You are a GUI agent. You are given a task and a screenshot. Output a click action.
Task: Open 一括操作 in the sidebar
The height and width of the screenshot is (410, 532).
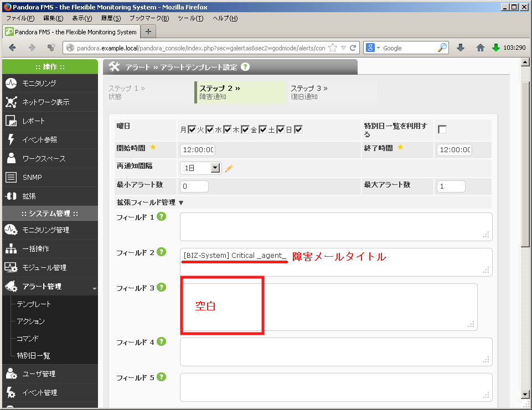pos(50,249)
